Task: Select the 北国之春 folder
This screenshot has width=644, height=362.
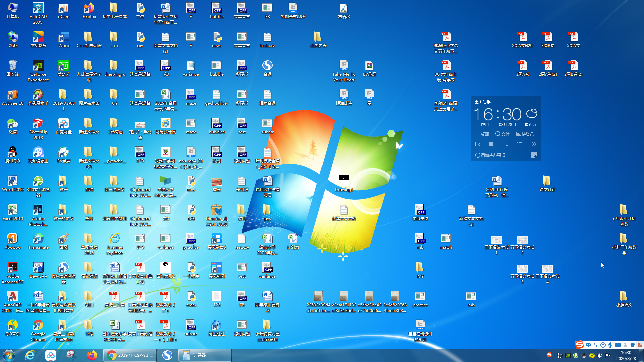Action: pyautogui.click(x=318, y=40)
